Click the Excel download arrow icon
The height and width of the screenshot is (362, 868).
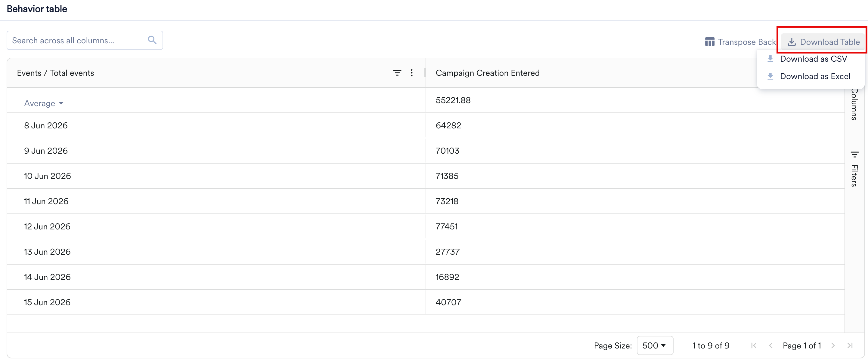[770, 76]
